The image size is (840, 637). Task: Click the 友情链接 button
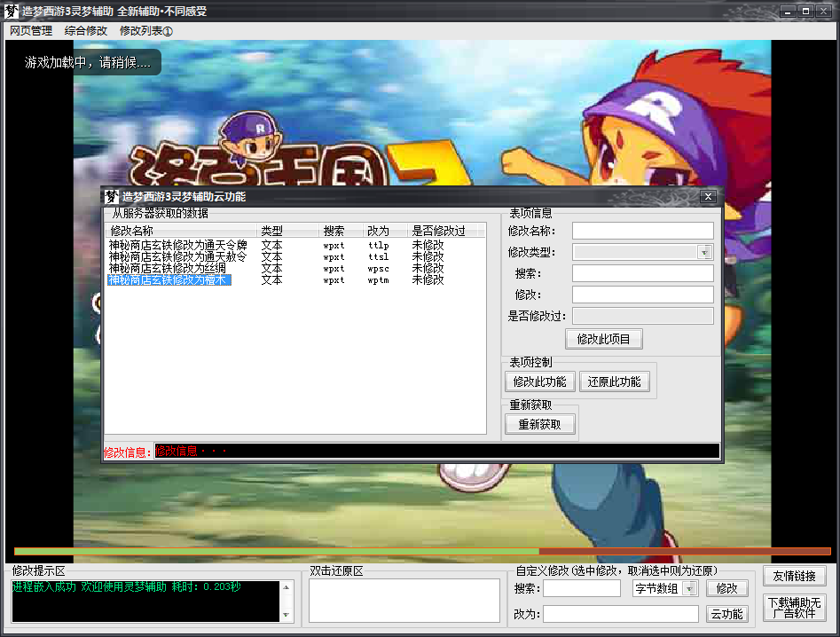pyautogui.click(x=795, y=576)
